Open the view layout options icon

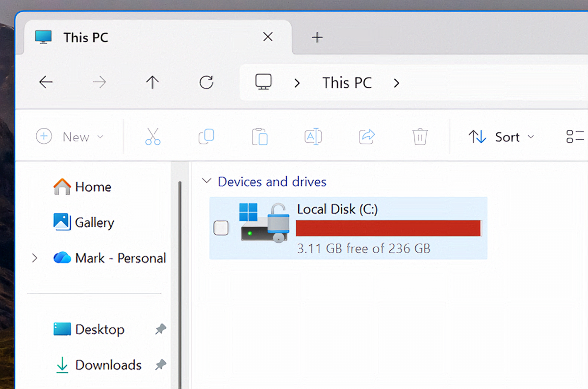[x=575, y=136]
